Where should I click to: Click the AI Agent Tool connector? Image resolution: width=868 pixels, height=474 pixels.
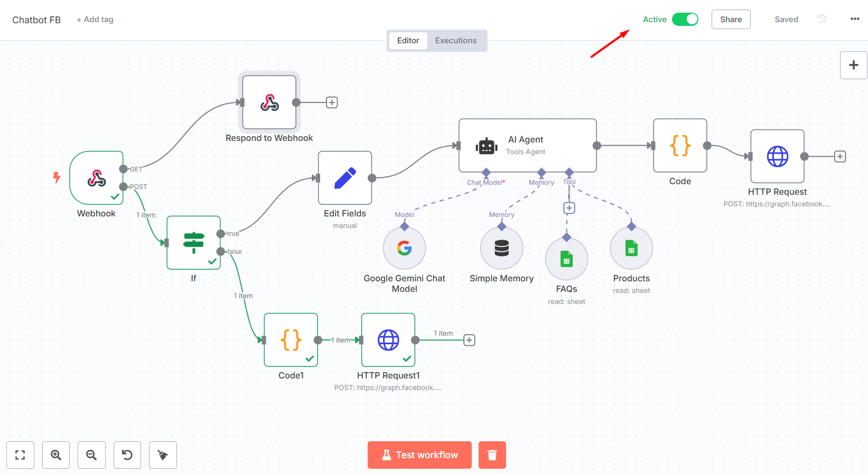coord(569,172)
